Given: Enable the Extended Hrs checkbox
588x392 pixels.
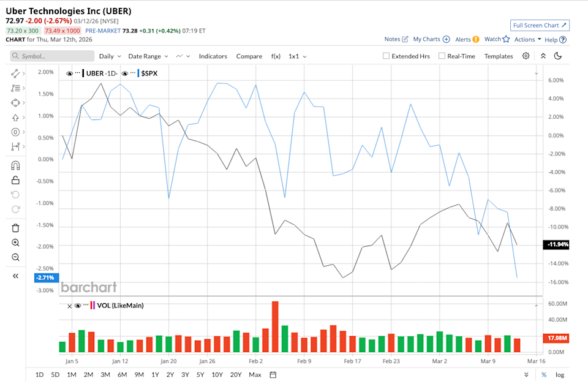Looking at the screenshot, I should 386,56.
